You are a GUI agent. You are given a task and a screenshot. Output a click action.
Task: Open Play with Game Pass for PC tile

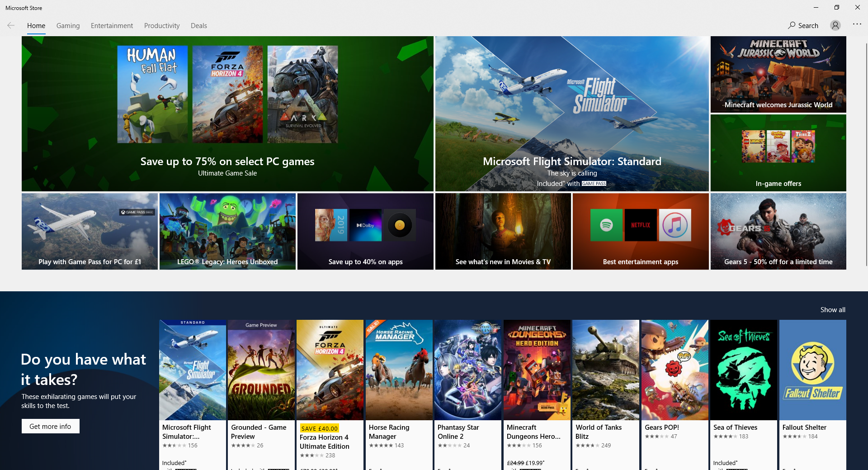90,232
